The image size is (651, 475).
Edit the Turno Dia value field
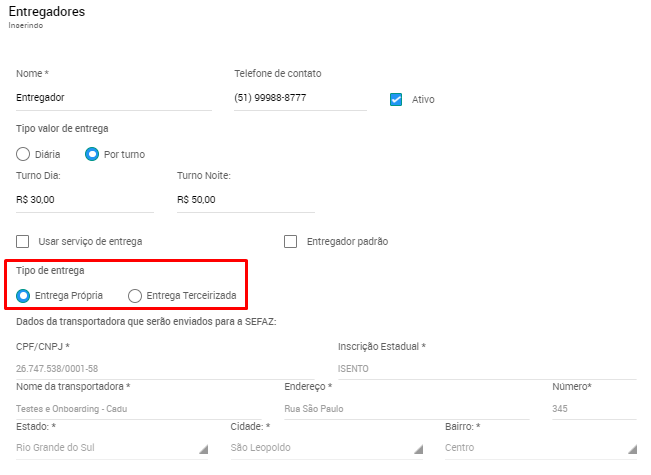[85, 200]
